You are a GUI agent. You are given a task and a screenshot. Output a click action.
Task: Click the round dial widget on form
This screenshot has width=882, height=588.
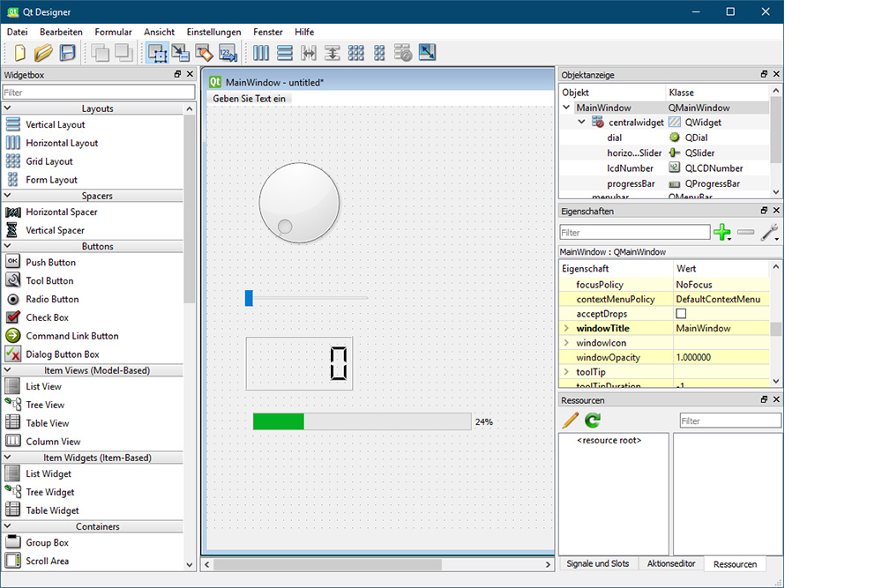(299, 203)
